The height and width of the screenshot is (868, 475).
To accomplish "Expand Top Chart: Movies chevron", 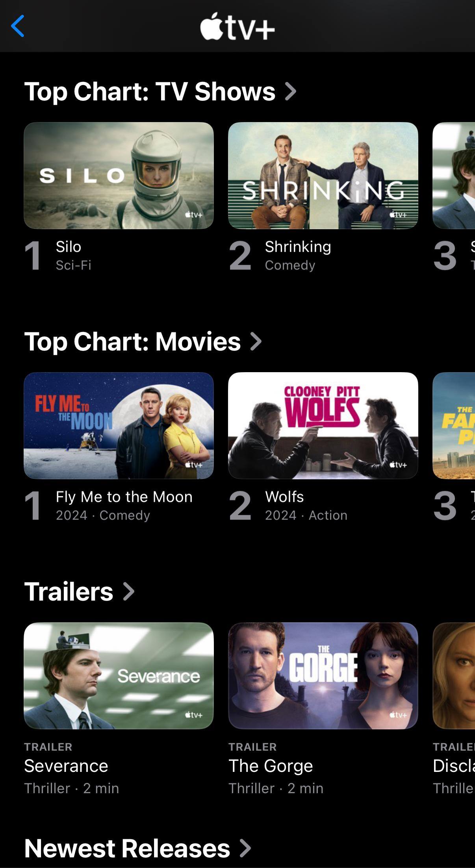I will [256, 341].
